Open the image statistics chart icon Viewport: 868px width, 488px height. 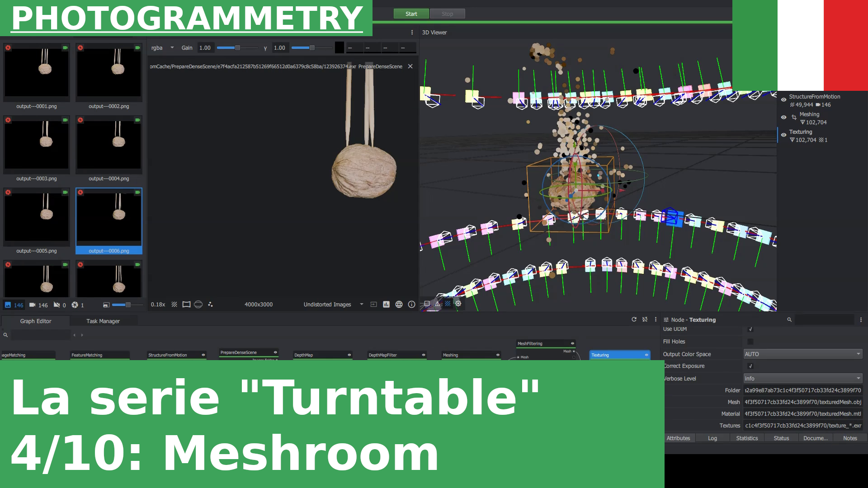[x=386, y=305]
